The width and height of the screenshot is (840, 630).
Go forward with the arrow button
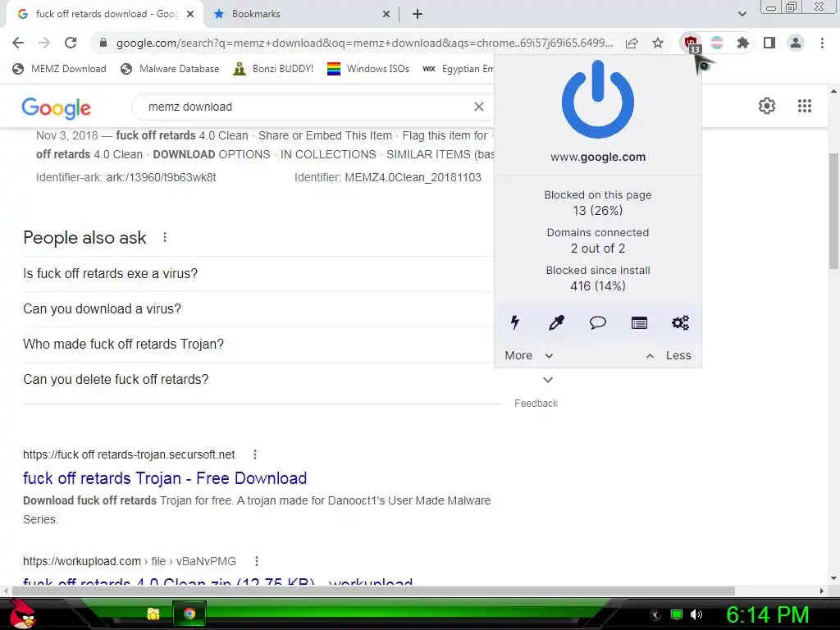pyautogui.click(x=44, y=43)
